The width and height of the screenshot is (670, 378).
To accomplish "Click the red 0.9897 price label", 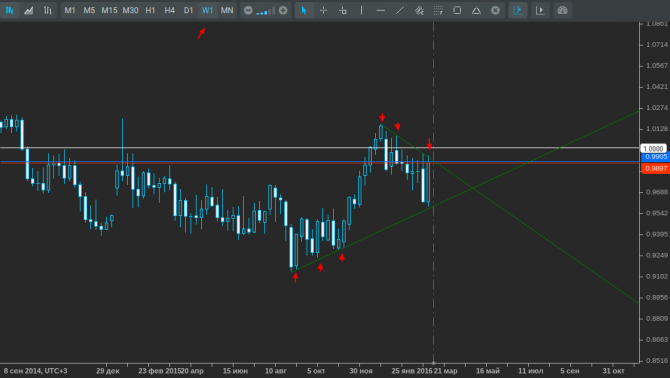I will (x=655, y=169).
